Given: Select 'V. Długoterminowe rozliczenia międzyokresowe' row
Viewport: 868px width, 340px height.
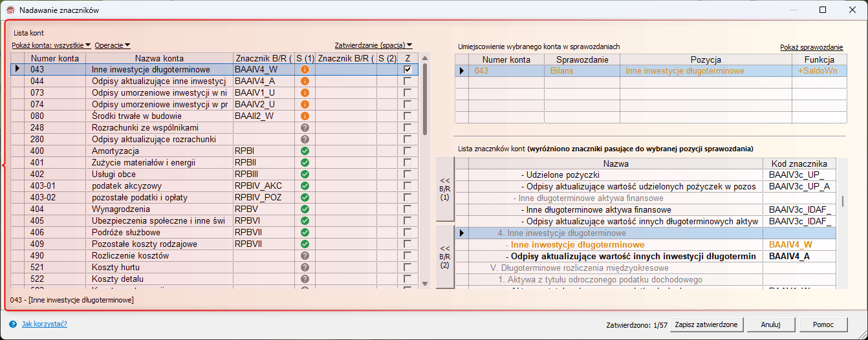Looking at the screenshot, I should (x=647, y=268).
